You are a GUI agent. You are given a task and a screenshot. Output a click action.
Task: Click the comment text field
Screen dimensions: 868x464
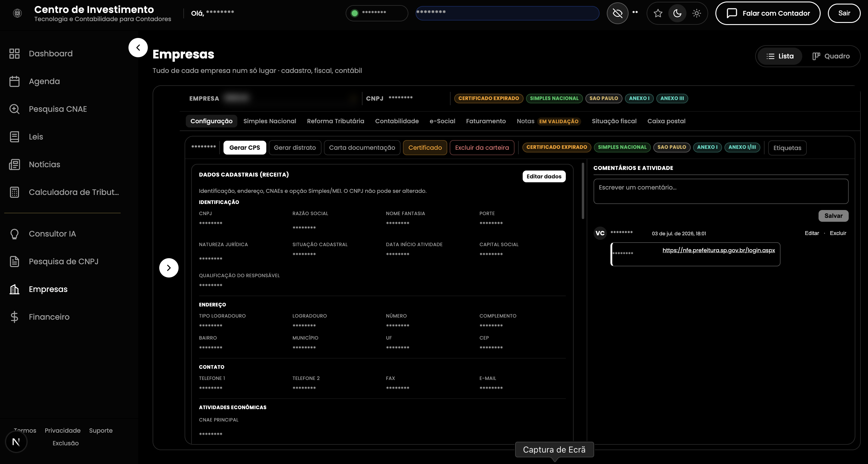click(721, 191)
